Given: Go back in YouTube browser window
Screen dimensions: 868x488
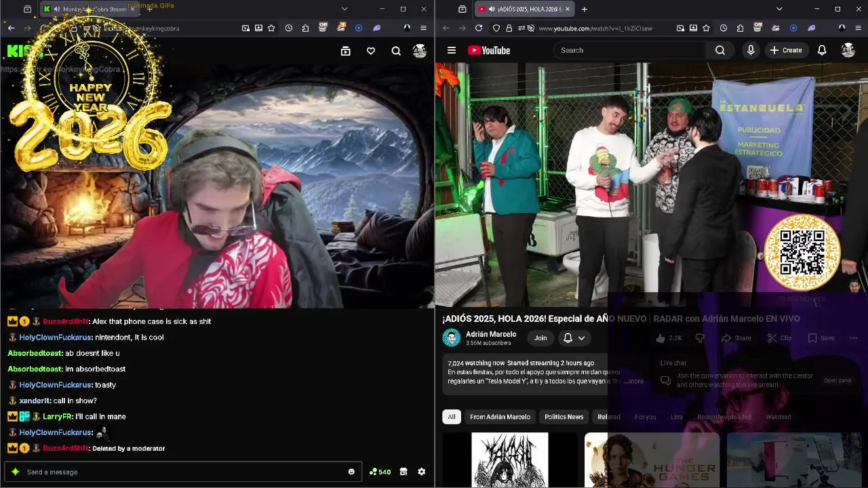Looking at the screenshot, I should (x=446, y=28).
